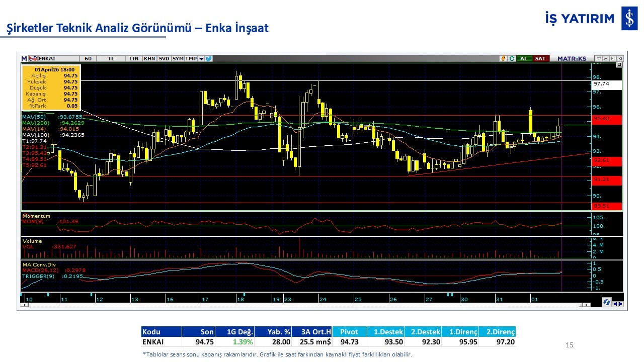
Task: Click the blue left arrow navigation icon
Action: click(615, 303)
